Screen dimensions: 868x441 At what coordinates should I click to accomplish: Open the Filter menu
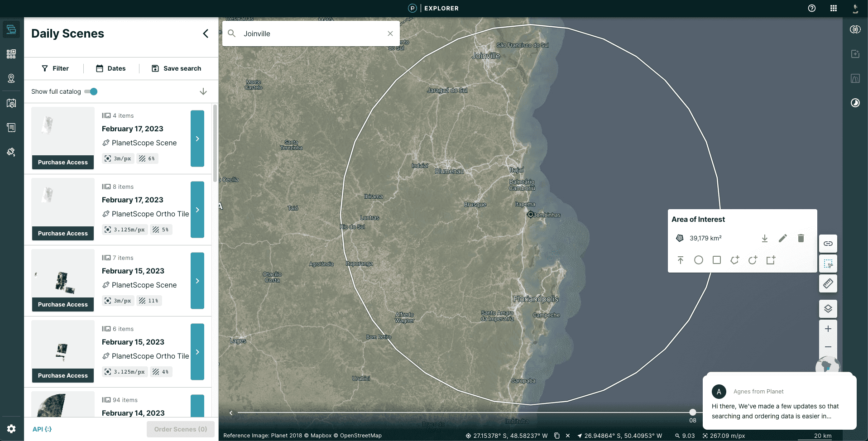tap(55, 68)
